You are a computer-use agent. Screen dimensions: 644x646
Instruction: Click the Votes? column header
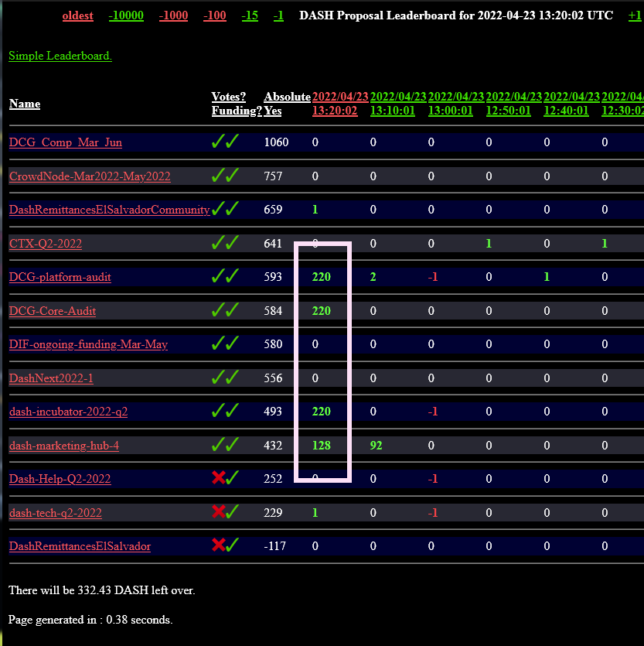tap(229, 97)
